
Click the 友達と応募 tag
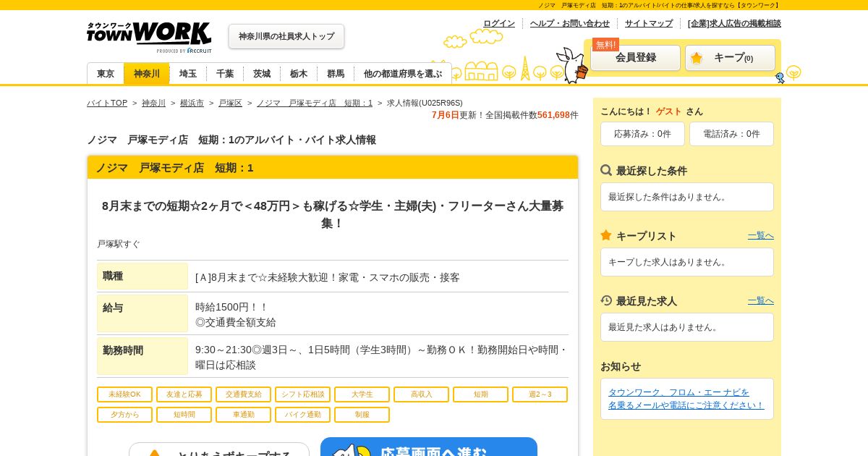(184, 394)
